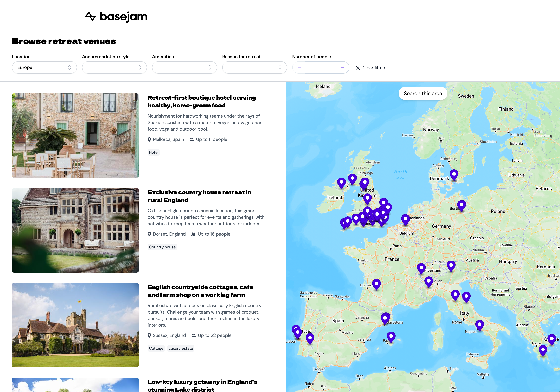This screenshot has width=560, height=392.
Task: Click the Mallorca boutique hotel photo
Action: (x=75, y=135)
